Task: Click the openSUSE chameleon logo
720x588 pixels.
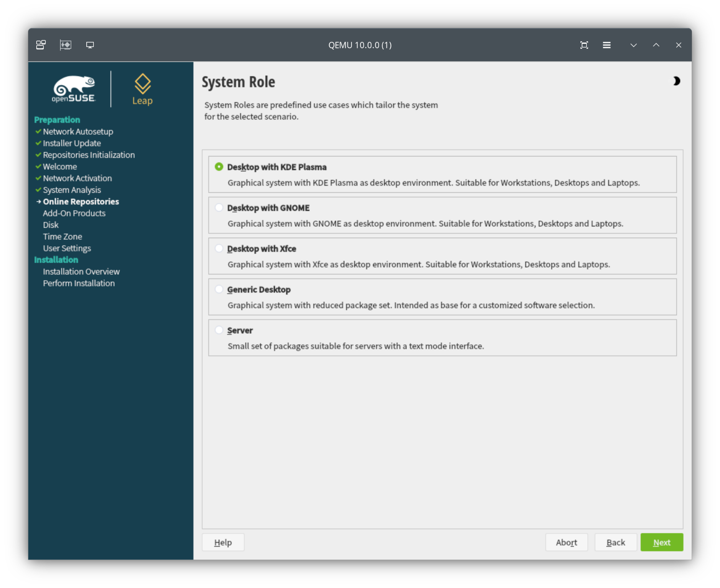Action: [73, 88]
